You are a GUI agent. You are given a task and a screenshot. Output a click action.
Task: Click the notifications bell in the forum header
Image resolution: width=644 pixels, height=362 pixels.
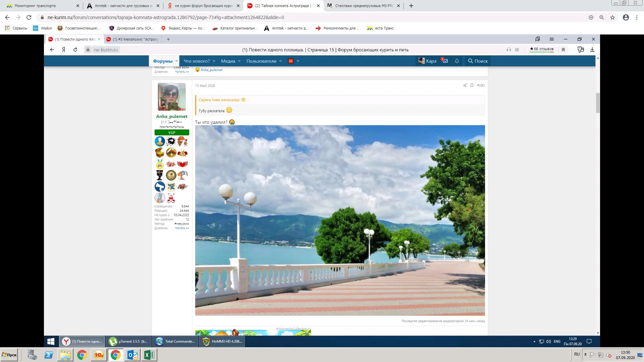(457, 61)
